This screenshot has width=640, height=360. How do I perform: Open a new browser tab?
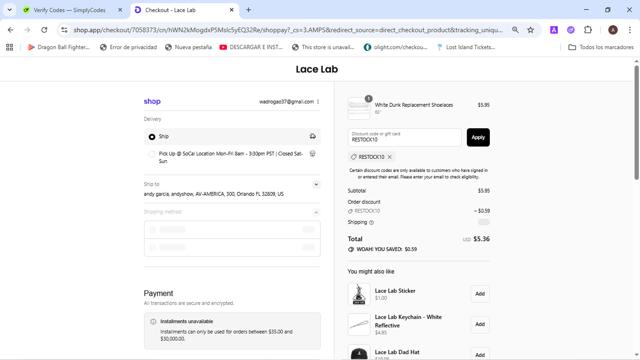coord(248,10)
